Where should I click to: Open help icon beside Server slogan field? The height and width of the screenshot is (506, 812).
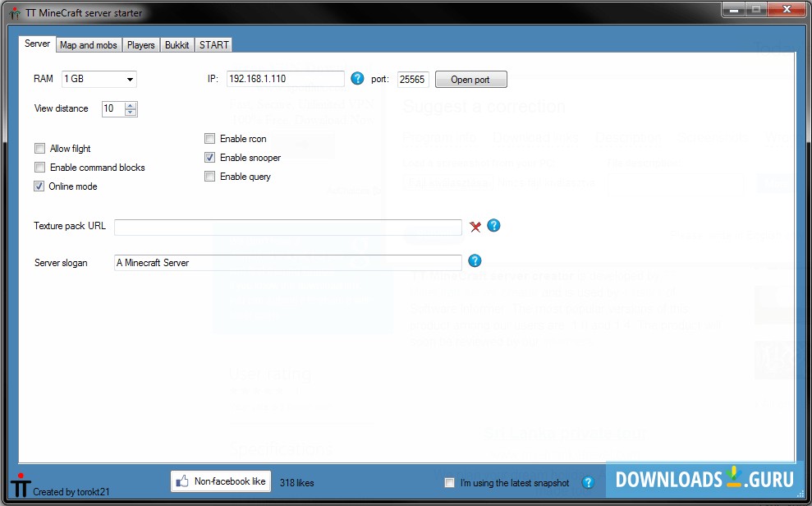click(x=475, y=260)
